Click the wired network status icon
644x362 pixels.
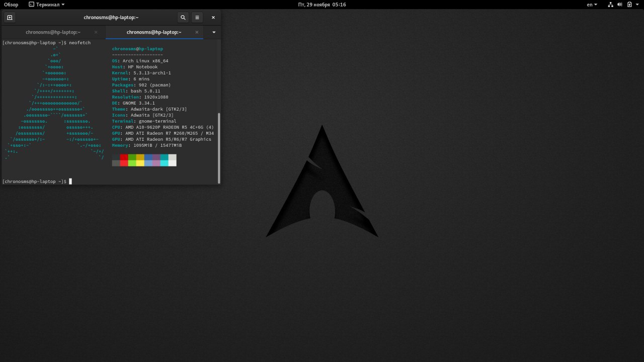coord(611,5)
